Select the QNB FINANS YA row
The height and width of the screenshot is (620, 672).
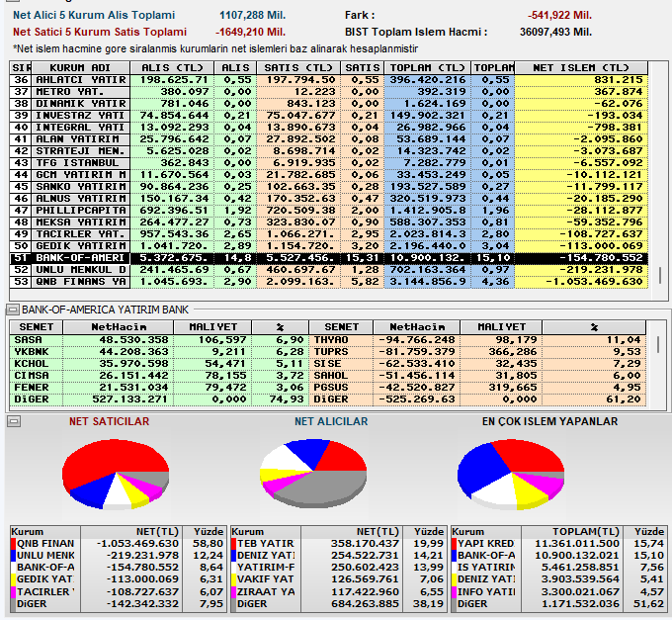click(329, 282)
